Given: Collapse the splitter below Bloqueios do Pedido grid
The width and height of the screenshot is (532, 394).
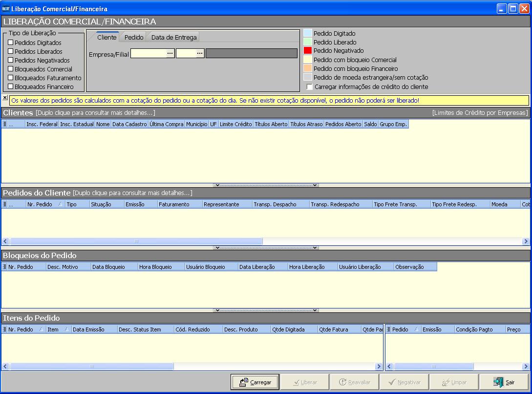Looking at the screenshot, I should tap(266, 310).
